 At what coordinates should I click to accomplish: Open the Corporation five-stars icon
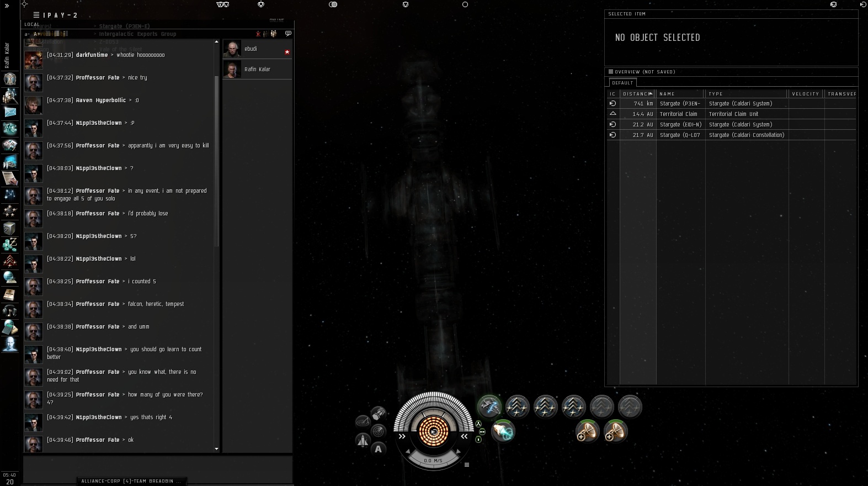[x=10, y=212]
